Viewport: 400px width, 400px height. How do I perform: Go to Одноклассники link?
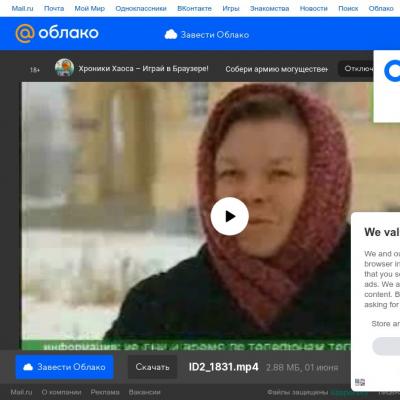click(141, 8)
